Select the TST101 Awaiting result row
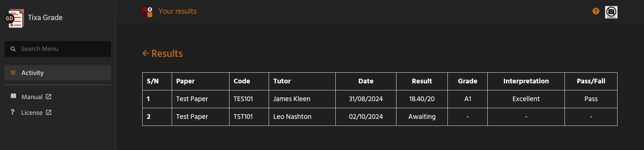Viewport: 644px width, 150px height. click(380, 117)
